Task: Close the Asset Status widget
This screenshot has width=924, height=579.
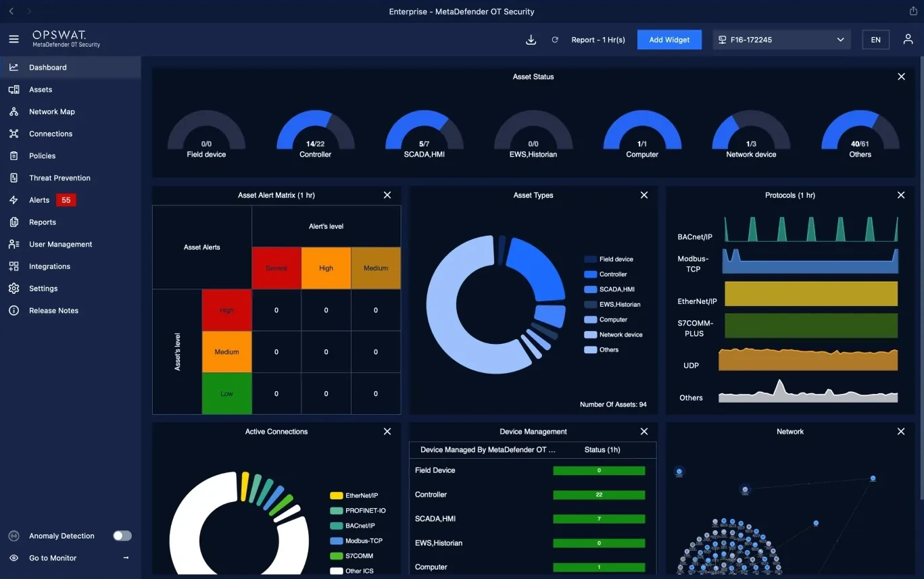Action: tap(901, 77)
